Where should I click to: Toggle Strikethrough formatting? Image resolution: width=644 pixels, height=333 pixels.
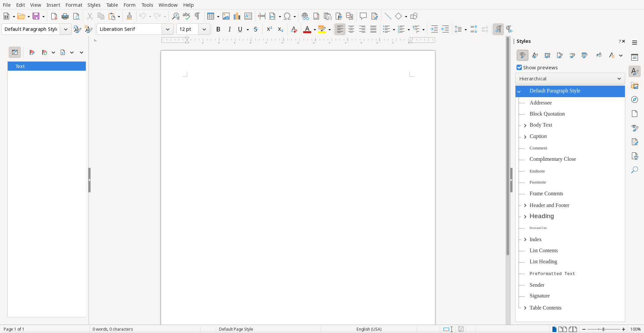pos(256,29)
